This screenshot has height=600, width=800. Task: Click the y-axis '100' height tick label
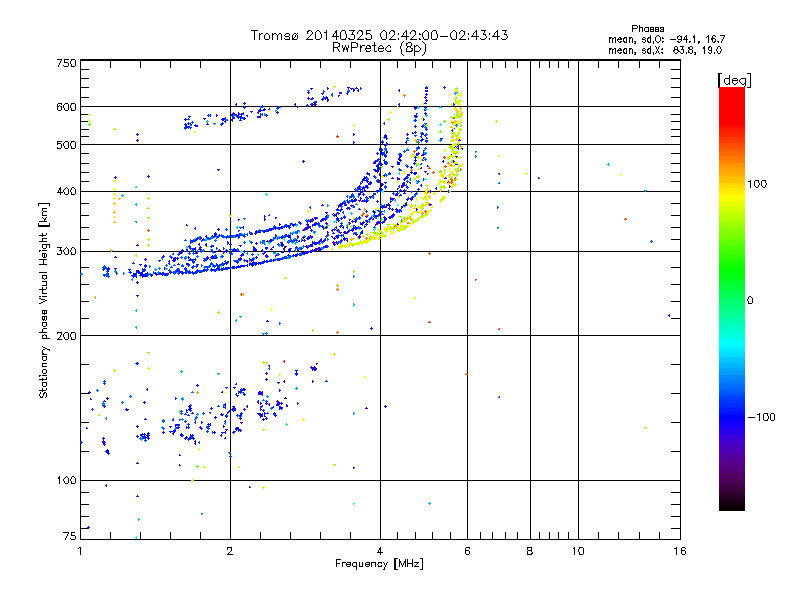tap(67, 481)
